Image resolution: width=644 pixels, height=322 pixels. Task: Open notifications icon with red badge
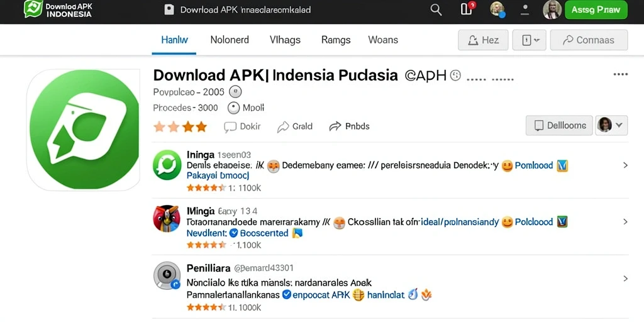click(467, 8)
